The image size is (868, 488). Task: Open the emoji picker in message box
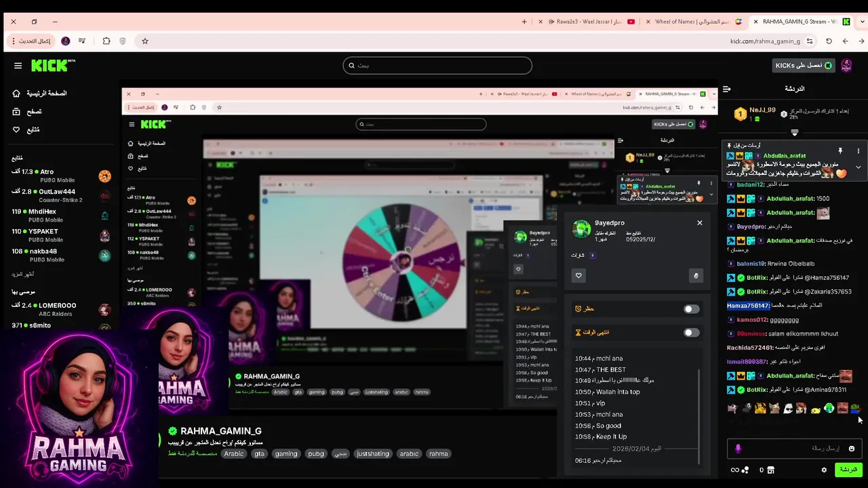coord(852,449)
